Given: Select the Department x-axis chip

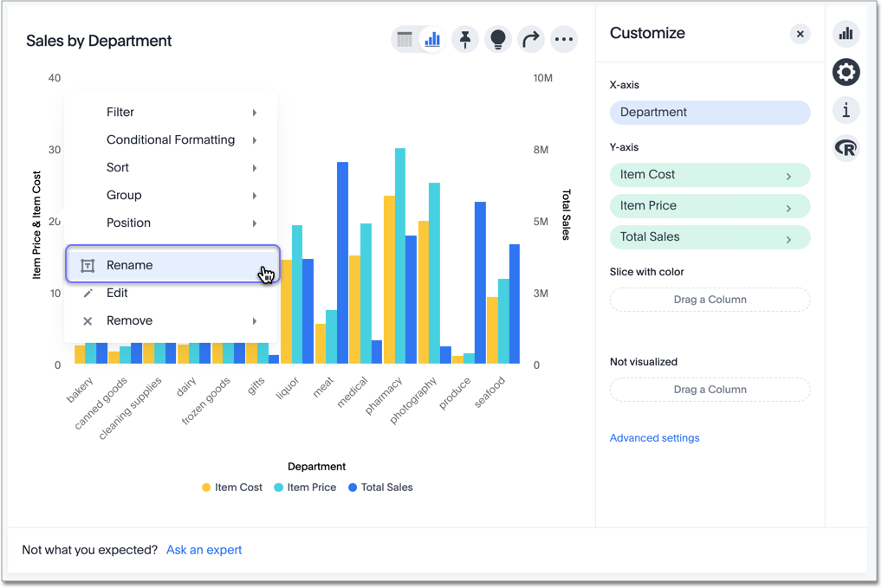Looking at the screenshot, I should click(710, 113).
